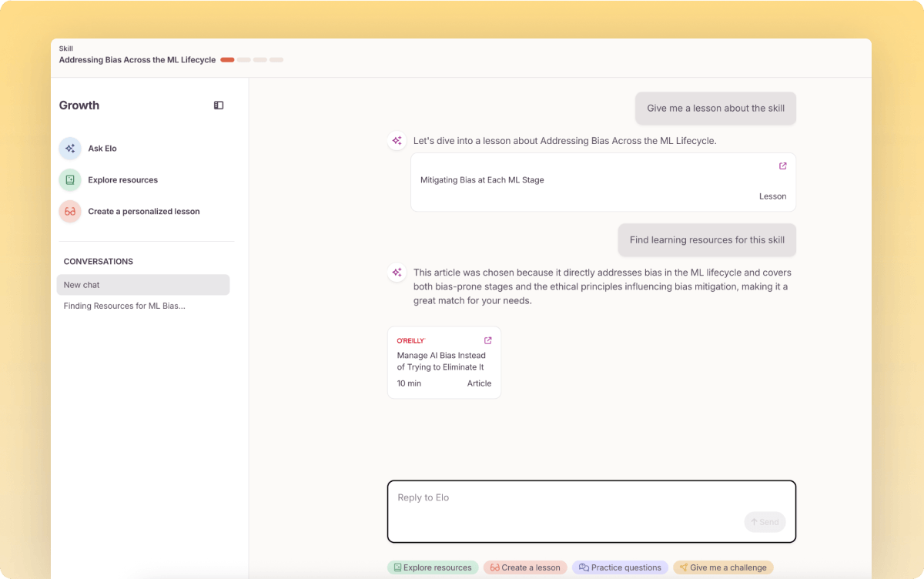Click the Elo avatar beside article explanation
The image size is (924, 579).
[397, 273]
